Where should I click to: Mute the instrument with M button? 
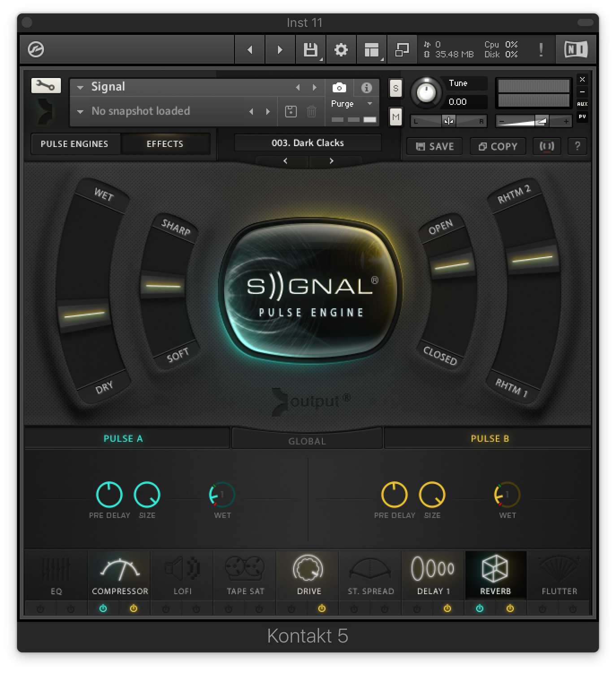tap(395, 117)
